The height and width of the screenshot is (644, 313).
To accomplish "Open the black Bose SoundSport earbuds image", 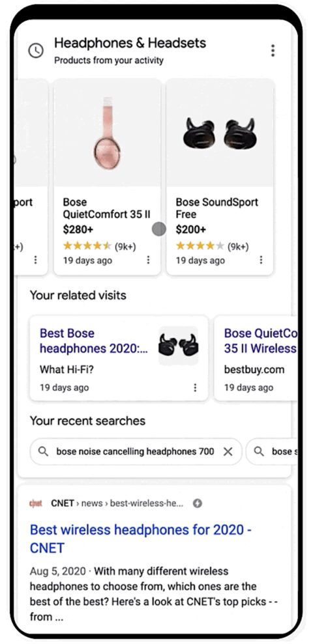I will (x=220, y=133).
